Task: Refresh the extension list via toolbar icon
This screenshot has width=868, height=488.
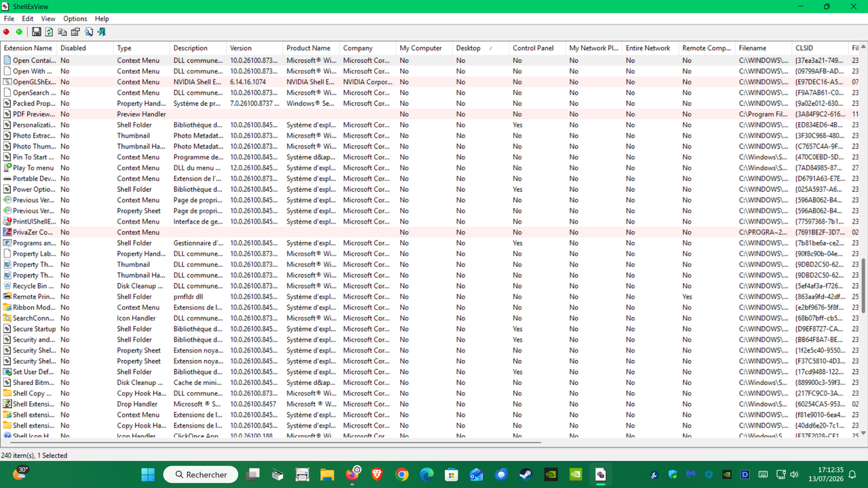Action: click(x=50, y=32)
